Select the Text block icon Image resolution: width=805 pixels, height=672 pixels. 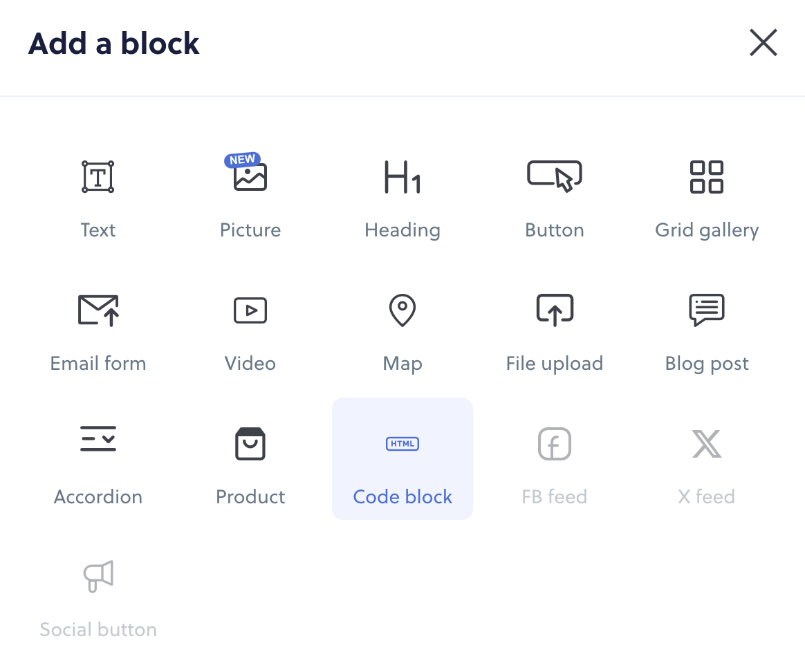tap(98, 176)
